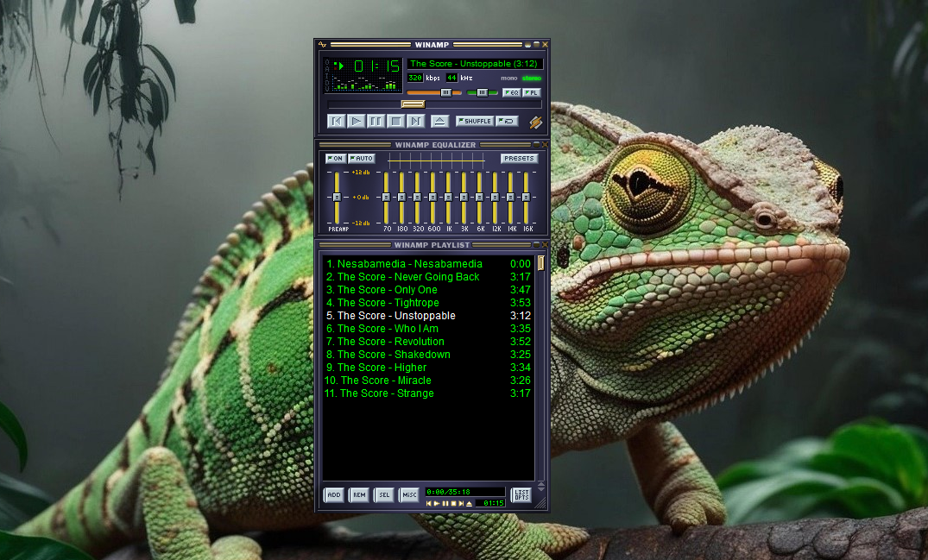Skip to next track
928x560 pixels.
415,122
